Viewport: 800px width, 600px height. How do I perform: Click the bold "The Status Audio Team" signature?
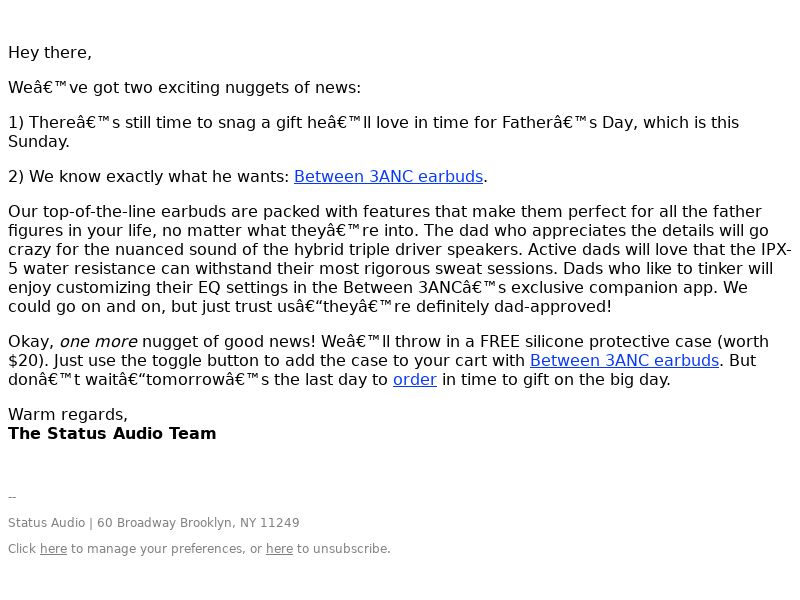tap(112, 434)
